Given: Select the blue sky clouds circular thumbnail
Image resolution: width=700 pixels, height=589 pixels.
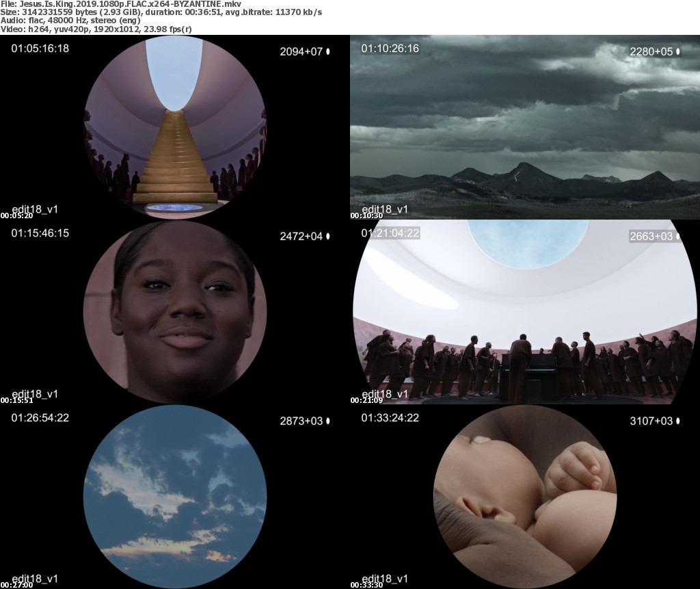Looking at the screenshot, I should pos(175,496).
